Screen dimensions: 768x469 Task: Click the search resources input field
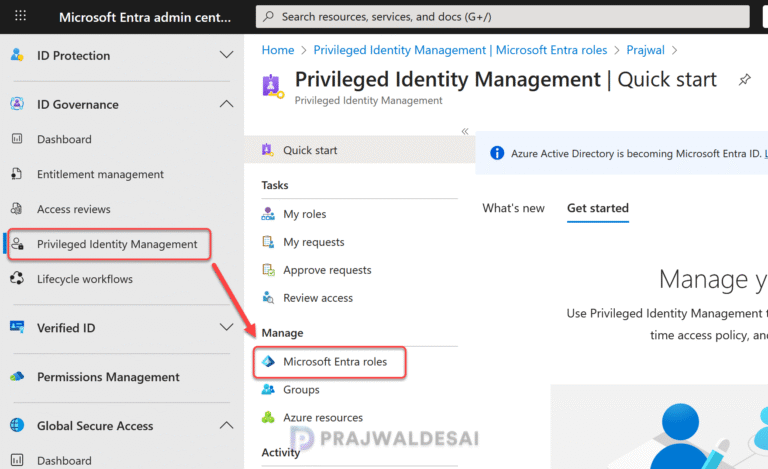coord(503,17)
